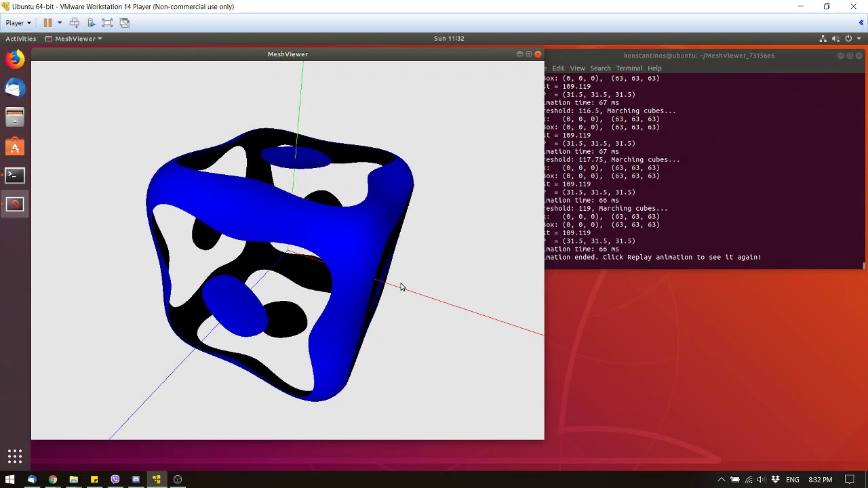Select VMware Player taskbar button
Image resolution: width=868 pixels, height=488 pixels.
(x=157, y=479)
